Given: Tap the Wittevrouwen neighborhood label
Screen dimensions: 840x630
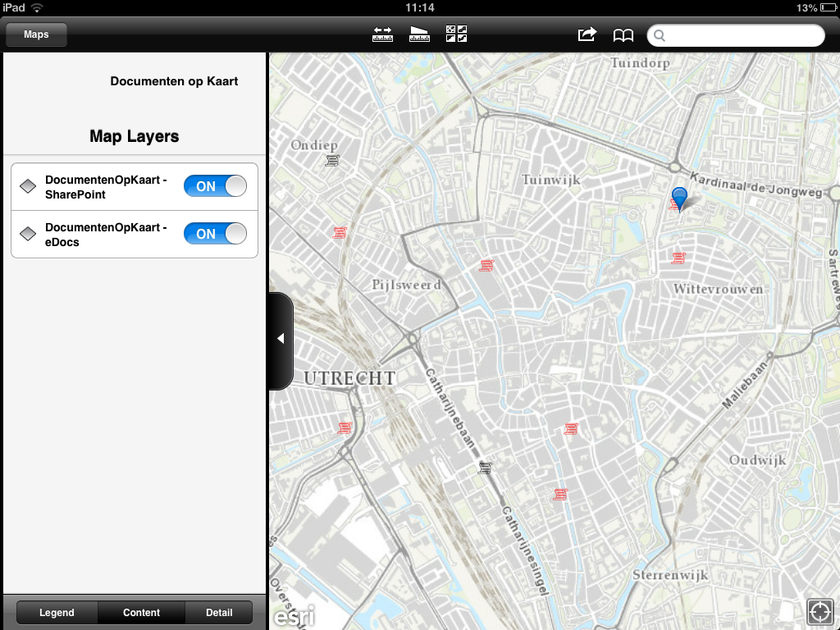Looking at the screenshot, I should tap(718, 290).
